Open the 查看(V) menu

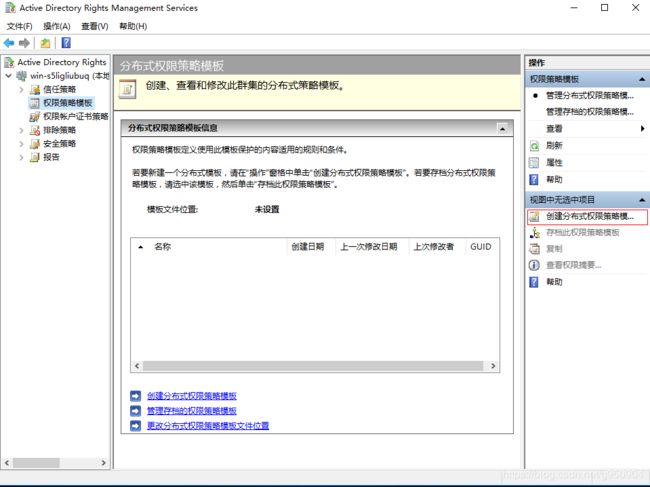tap(95, 26)
